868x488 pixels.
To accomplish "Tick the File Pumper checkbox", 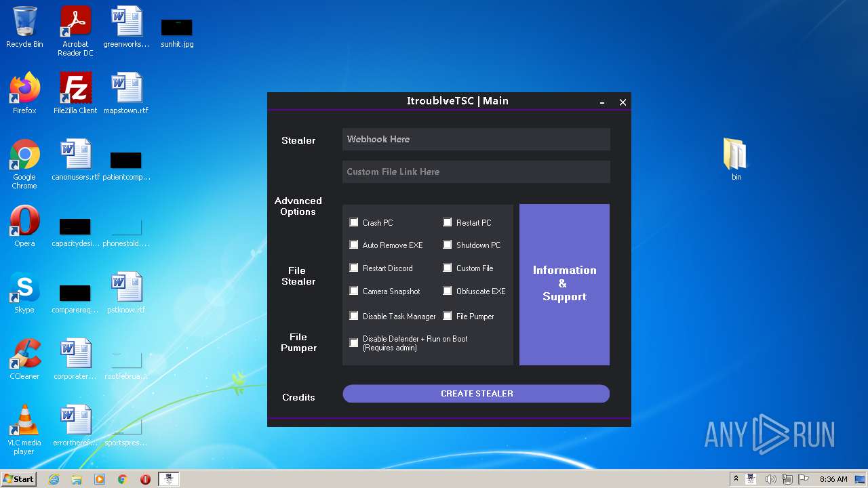I will [448, 316].
